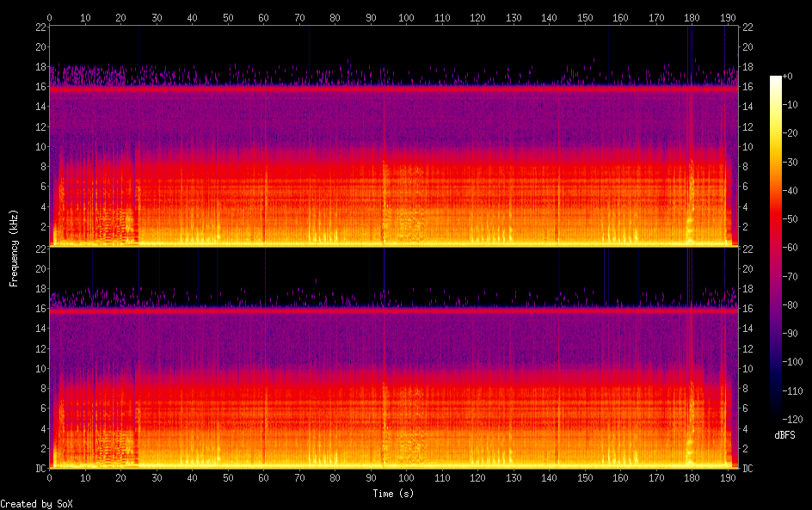Click the "Time (s)" axis label

pos(391,494)
